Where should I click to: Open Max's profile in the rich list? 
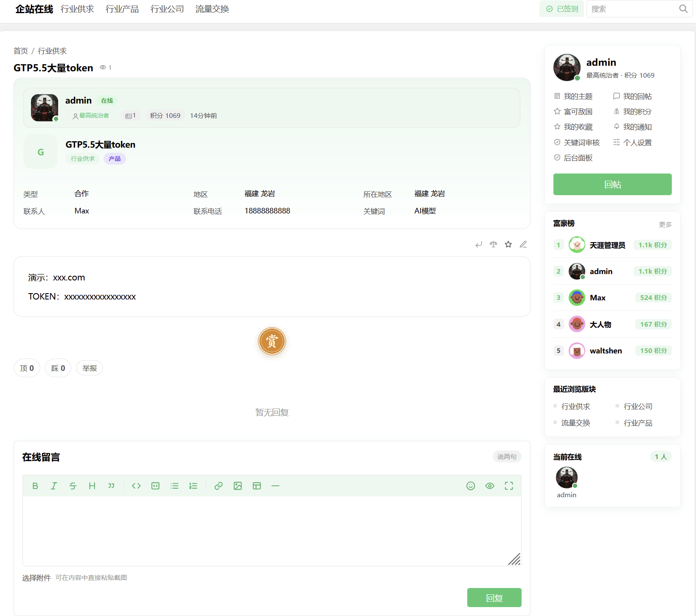tap(598, 298)
